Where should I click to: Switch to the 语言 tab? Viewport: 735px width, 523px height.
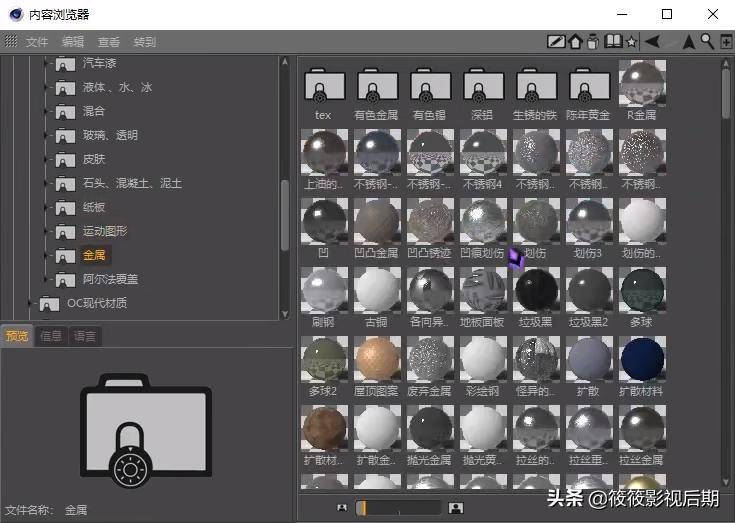click(85, 336)
